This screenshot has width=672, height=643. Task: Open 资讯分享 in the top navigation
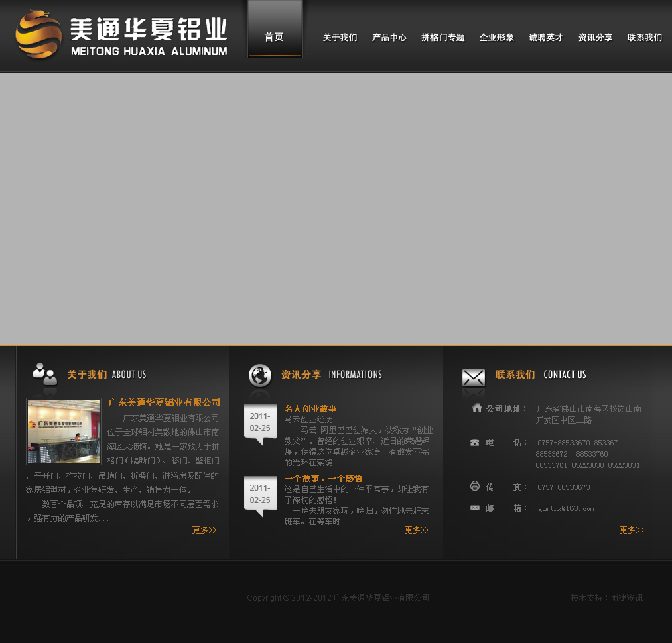click(595, 38)
